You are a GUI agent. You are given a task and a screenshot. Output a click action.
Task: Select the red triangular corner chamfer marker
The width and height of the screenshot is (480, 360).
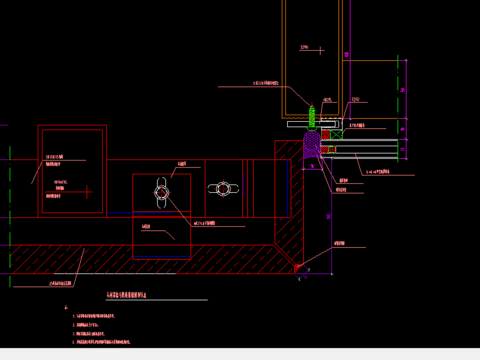pos(298,268)
